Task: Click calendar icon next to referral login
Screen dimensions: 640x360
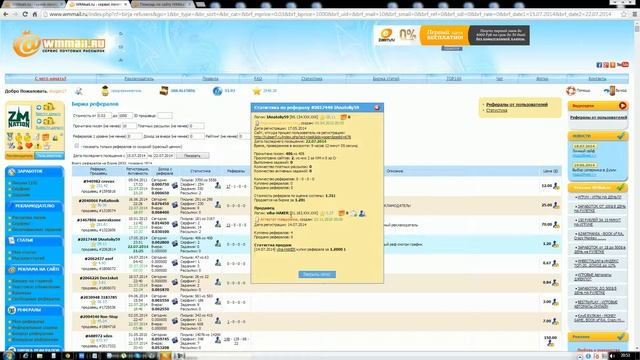Action: click(x=343, y=117)
